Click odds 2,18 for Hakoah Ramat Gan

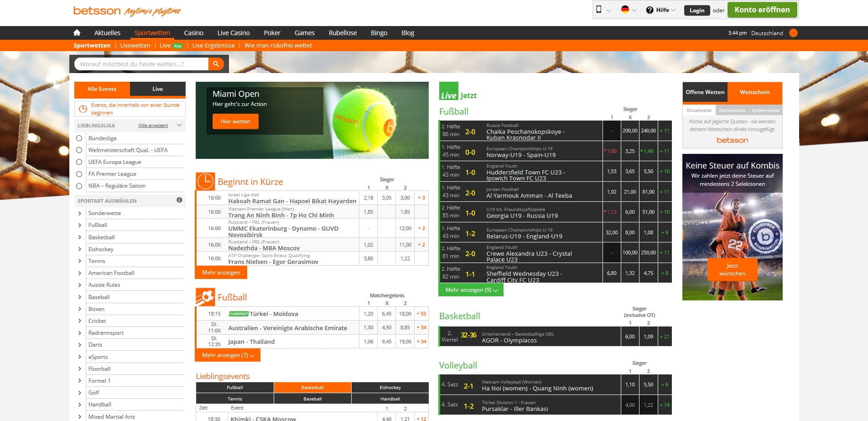369,198
